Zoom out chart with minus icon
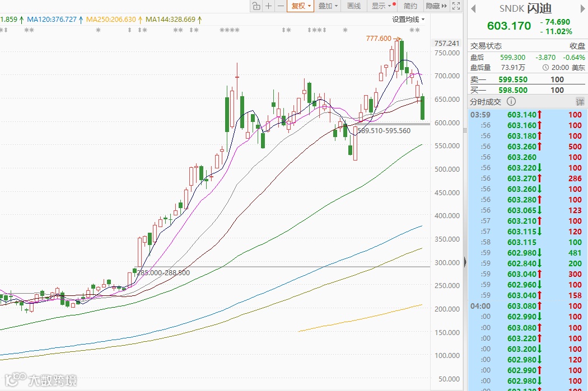 [281, 6]
